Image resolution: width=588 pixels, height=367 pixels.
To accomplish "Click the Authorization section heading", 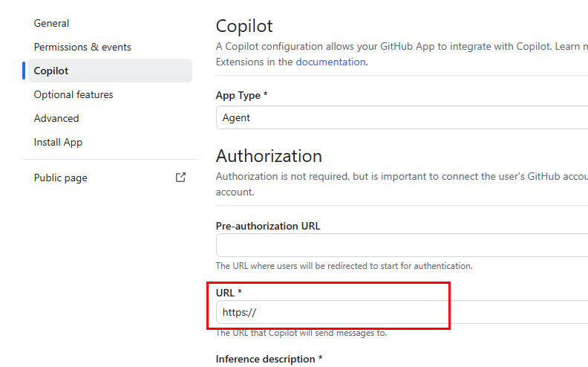I will point(269,156).
